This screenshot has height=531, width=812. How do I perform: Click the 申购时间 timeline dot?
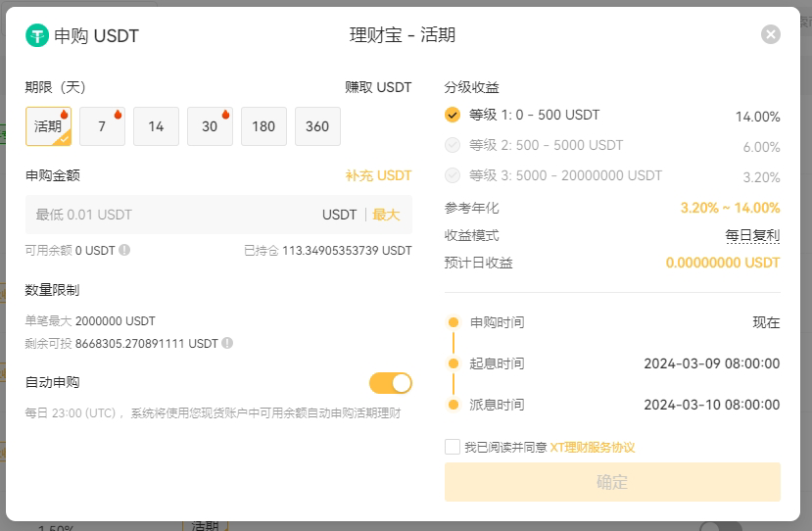[454, 322]
